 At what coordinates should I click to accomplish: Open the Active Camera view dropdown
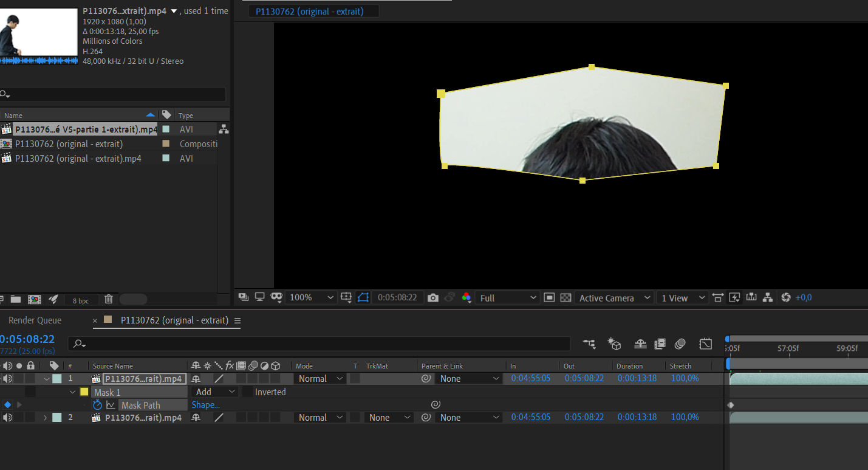coord(613,298)
